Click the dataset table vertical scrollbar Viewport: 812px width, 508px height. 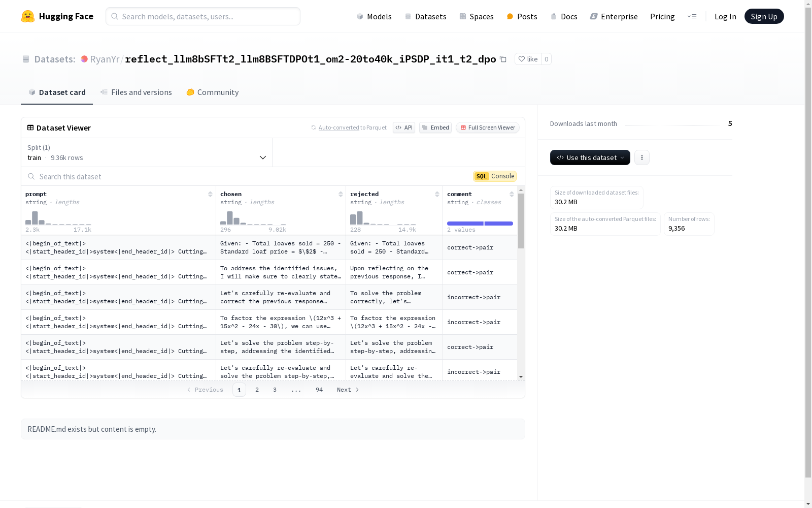(x=521, y=221)
